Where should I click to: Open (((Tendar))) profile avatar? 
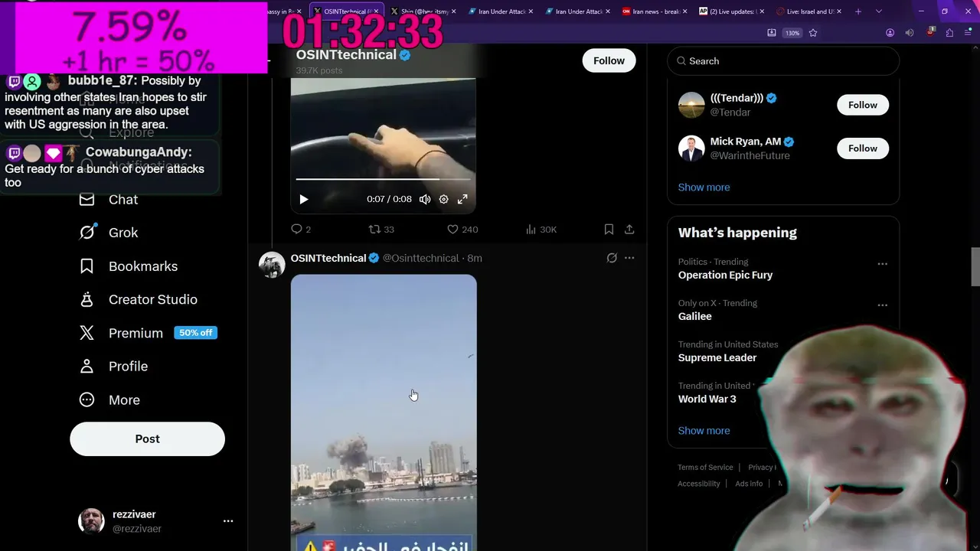click(x=691, y=105)
